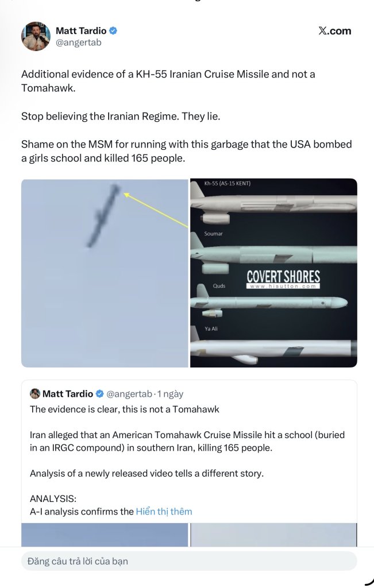Expand quoted tweet with "Hiển thị thêm"
Image resolution: width=374 pixels, height=588 pixels.
[164, 511]
